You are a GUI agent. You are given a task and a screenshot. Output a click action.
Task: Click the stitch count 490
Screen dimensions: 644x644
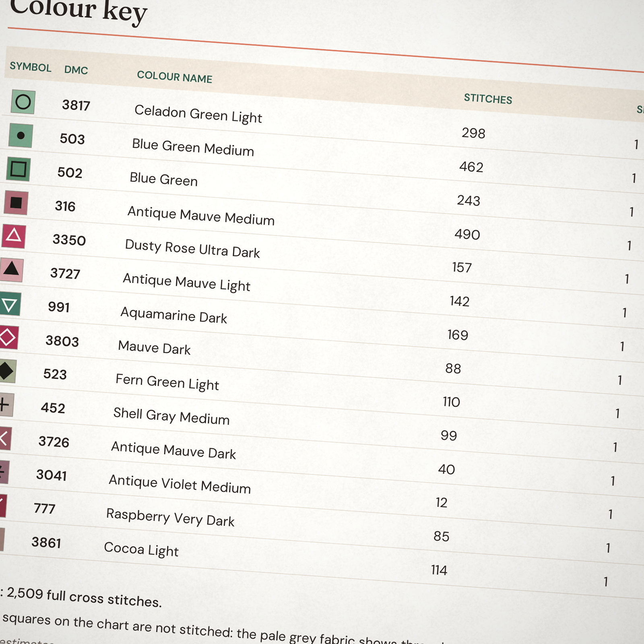467,234
